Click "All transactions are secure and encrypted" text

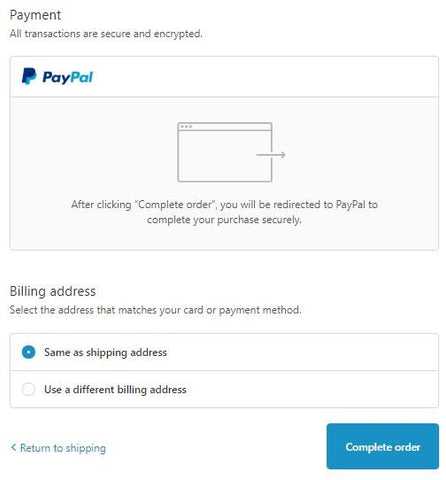coord(106,34)
